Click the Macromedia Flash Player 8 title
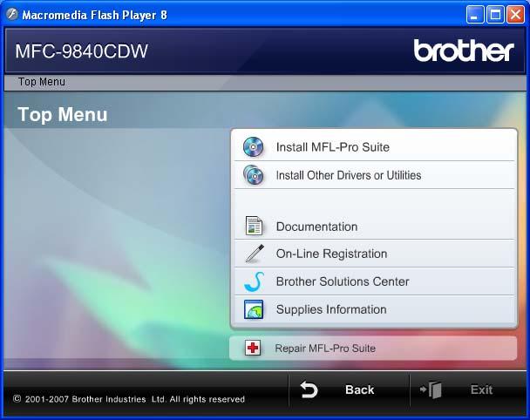The height and width of the screenshot is (420, 530). click(x=95, y=15)
